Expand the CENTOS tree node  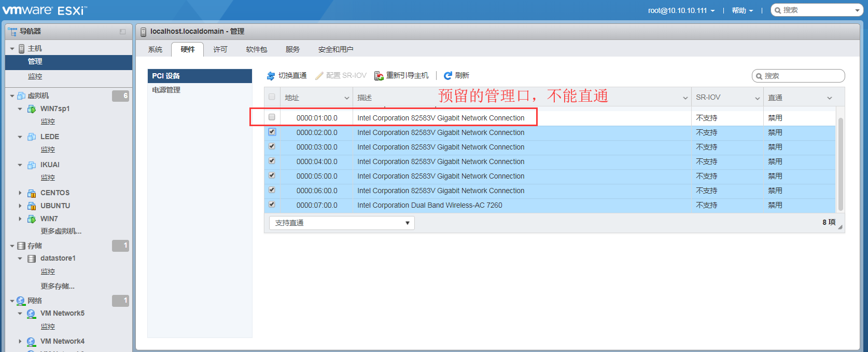[20, 193]
